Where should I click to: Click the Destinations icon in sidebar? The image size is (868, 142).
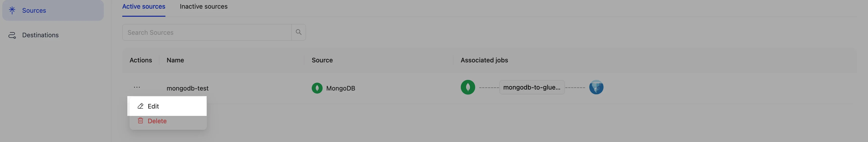(x=12, y=35)
